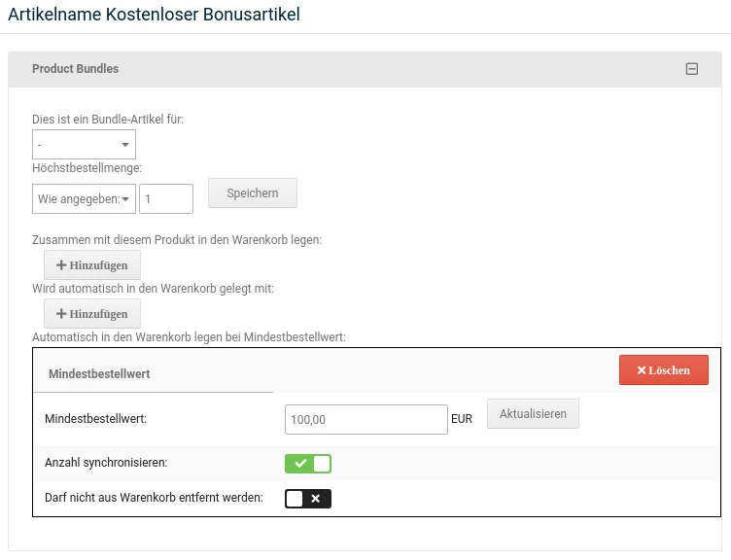
Task: Click the Product Bundles header title
Action: click(x=76, y=69)
